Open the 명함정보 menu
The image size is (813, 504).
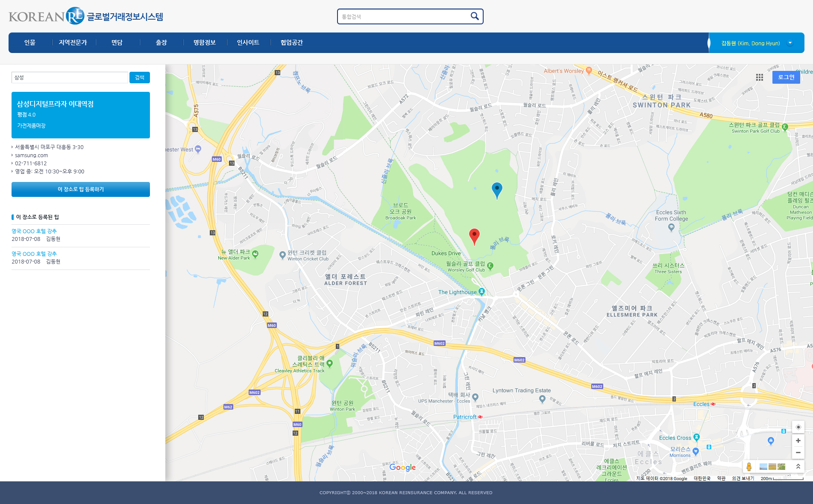point(205,43)
